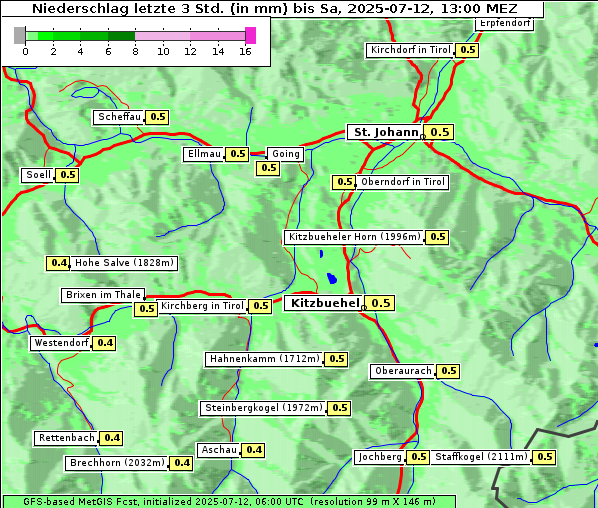Image resolution: width=598 pixels, height=508 pixels.
Task: Click Kitzbuehel's 0.5 precipitation value
Action: point(380,304)
